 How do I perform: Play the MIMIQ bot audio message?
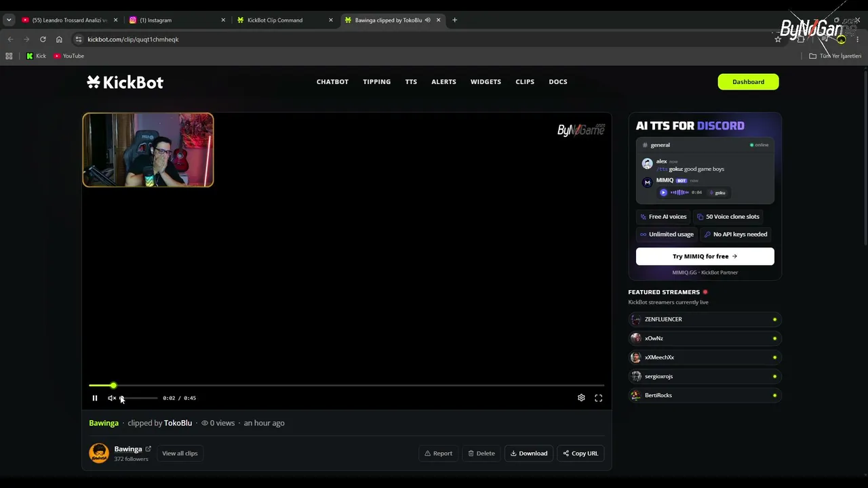663,192
